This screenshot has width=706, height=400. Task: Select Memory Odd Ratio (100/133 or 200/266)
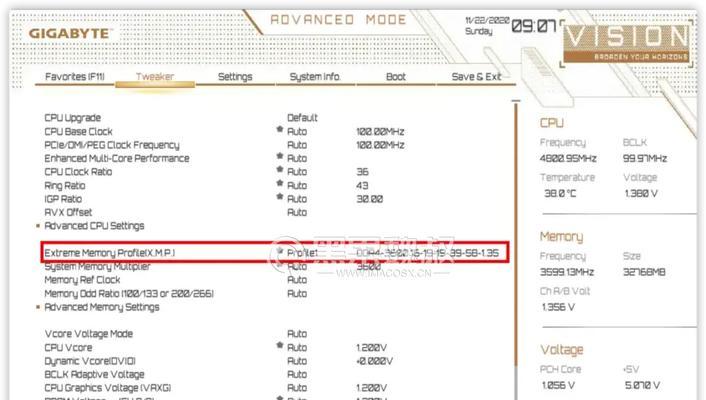point(129,293)
